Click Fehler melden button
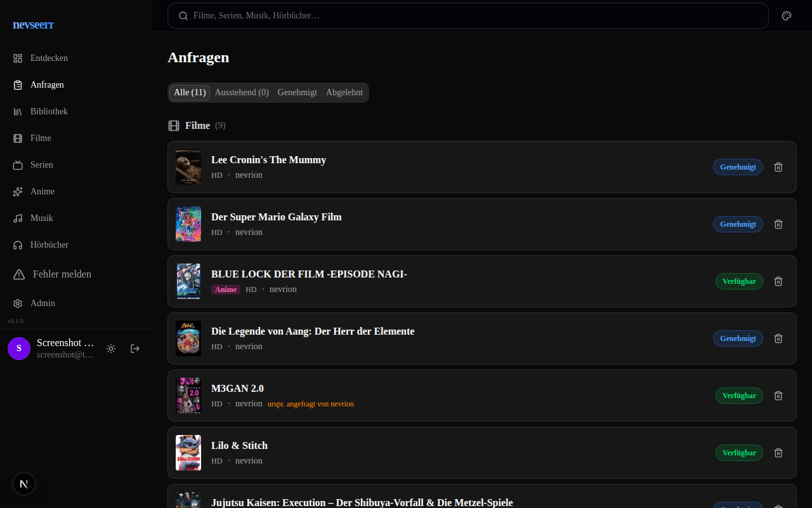Image resolution: width=812 pixels, height=508 pixels. pos(75,274)
